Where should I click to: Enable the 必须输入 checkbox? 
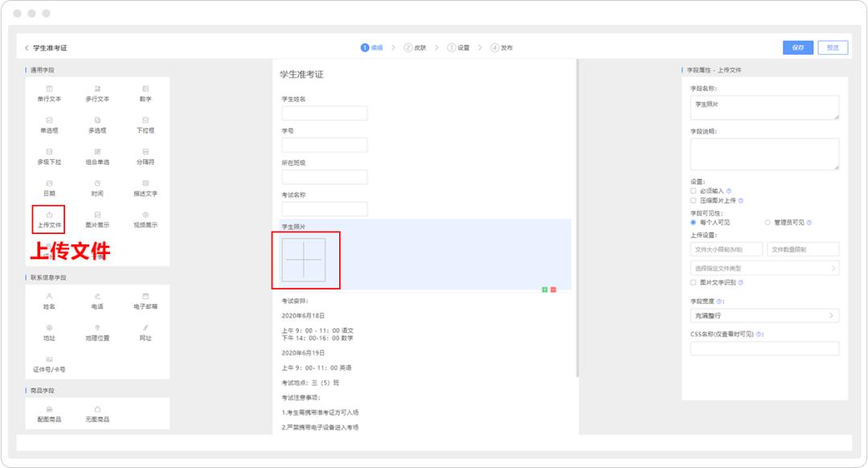[692, 190]
